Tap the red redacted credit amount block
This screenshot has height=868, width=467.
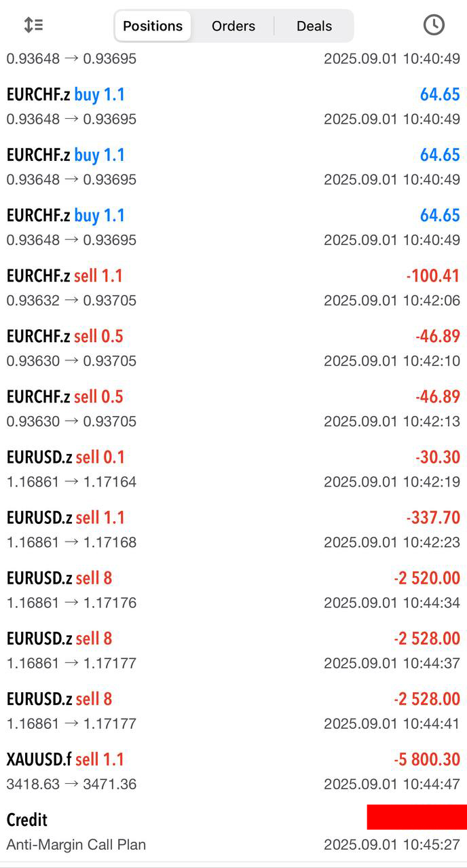[416, 817]
